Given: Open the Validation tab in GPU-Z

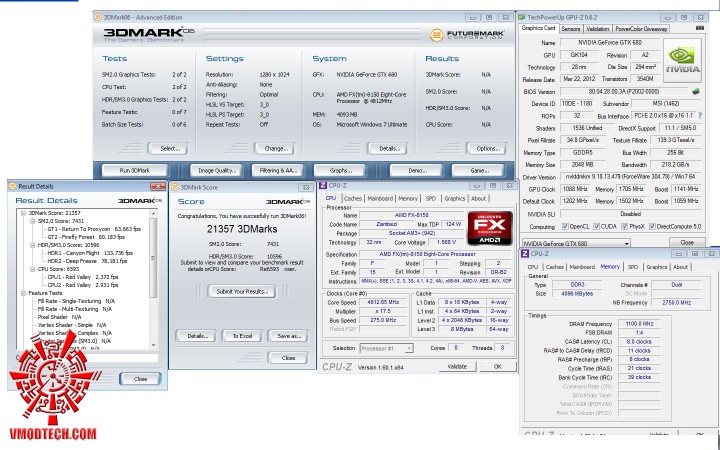Looking at the screenshot, I should point(597,29).
